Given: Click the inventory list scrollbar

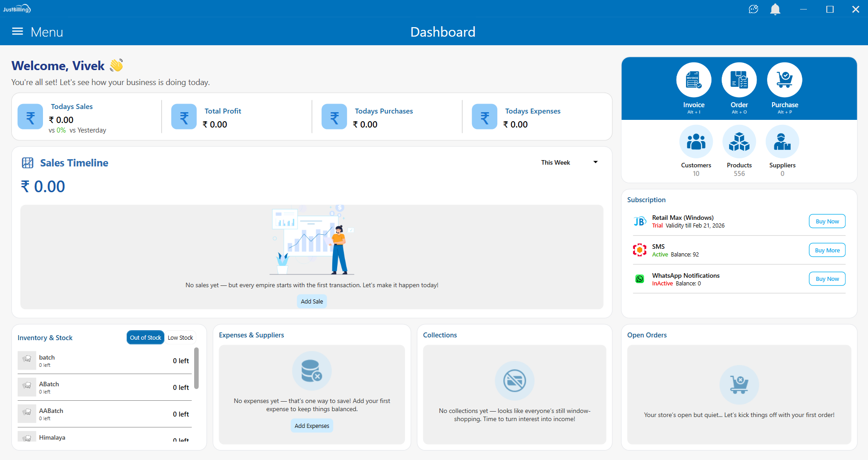Looking at the screenshot, I should [x=196, y=368].
